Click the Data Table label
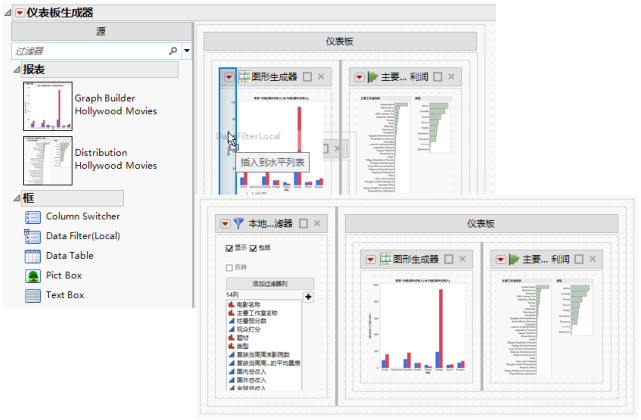Screen dimensions: 641x420 click(x=69, y=256)
